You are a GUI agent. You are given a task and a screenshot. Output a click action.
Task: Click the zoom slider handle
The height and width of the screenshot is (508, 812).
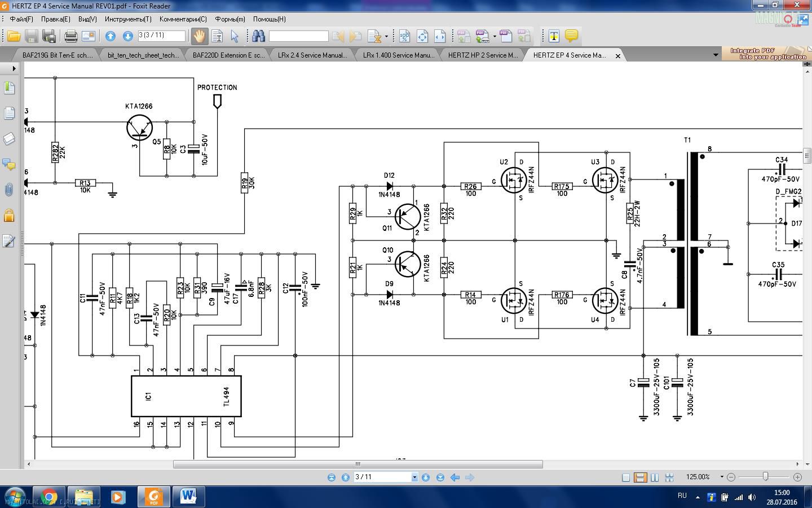pyautogui.click(x=765, y=477)
